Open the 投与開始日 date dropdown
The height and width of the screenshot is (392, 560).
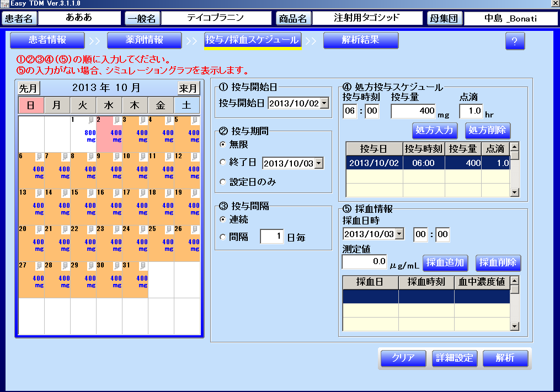[x=324, y=103]
